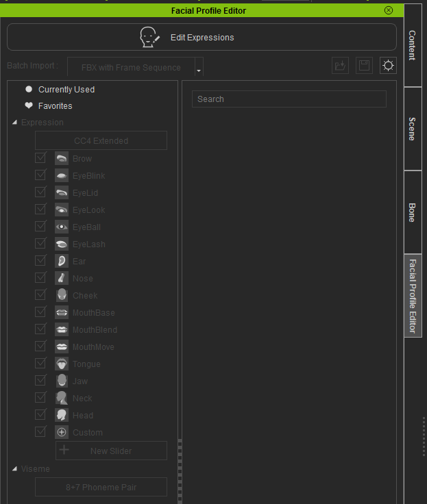Viewport: 427px width, 504px height.
Task: Click the Jaw category icon
Action: coord(62,381)
